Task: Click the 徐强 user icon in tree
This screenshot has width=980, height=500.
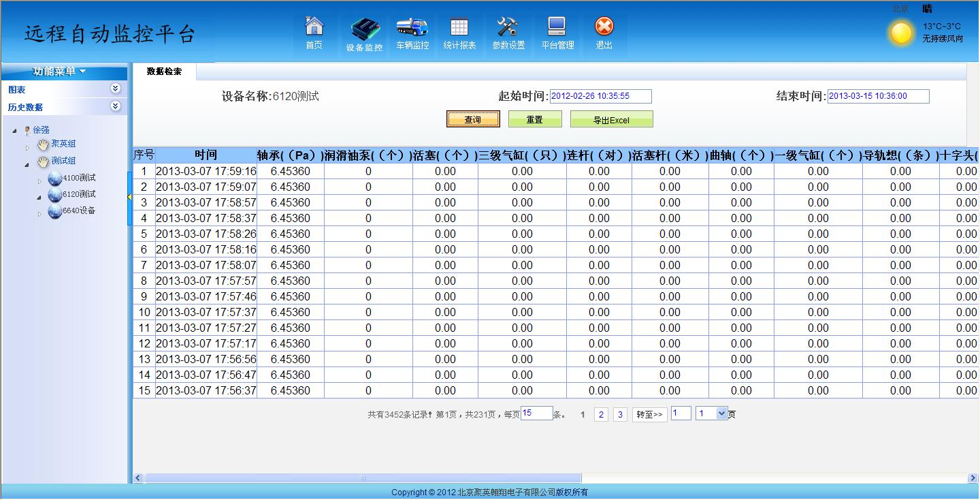Action: coord(27,129)
